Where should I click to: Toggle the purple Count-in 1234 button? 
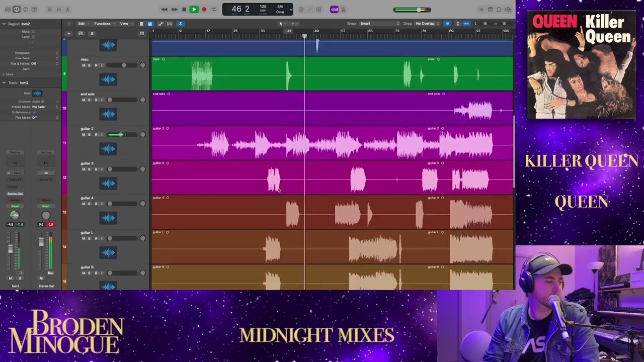point(334,9)
